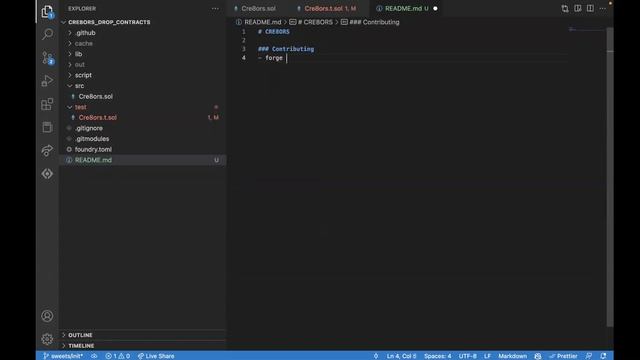Click the # CREBORS heading line
This screenshot has height=360, width=640.
point(274,31)
